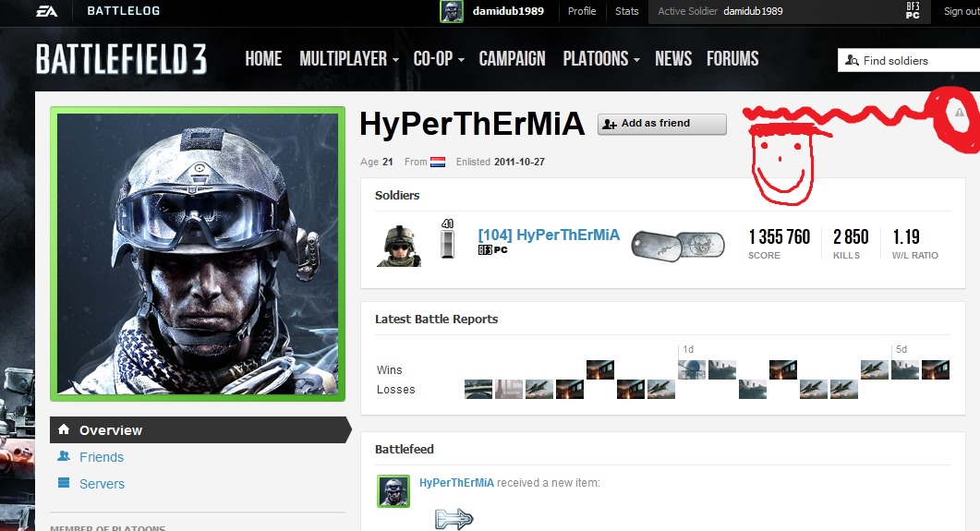The height and width of the screenshot is (531, 980).
Task: Click the soldier portrait in Soldiers panel
Action: pos(399,247)
